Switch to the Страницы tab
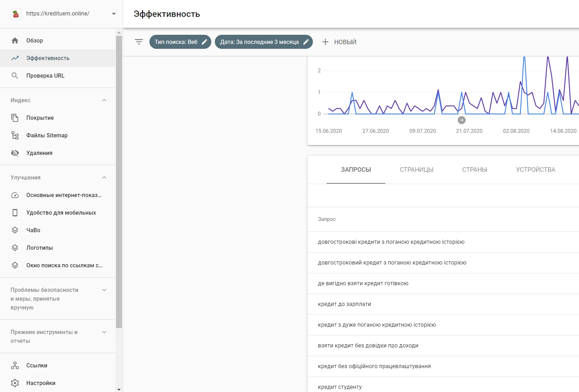The width and height of the screenshot is (579, 392). pyautogui.click(x=416, y=170)
